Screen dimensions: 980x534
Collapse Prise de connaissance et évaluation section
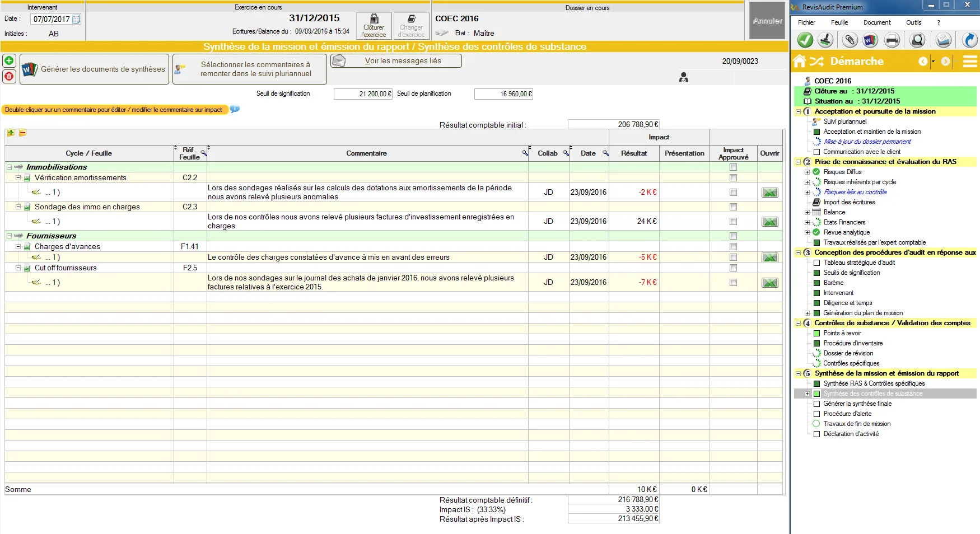tap(798, 162)
